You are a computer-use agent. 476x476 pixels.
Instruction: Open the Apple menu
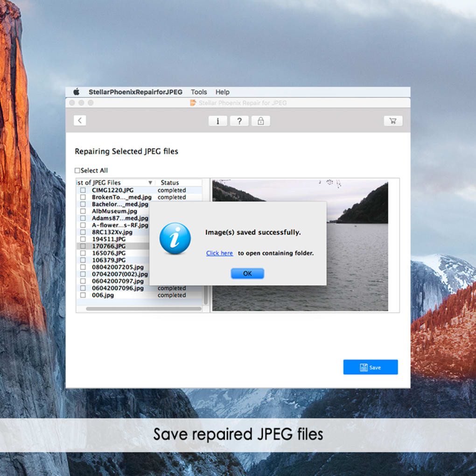coord(77,91)
